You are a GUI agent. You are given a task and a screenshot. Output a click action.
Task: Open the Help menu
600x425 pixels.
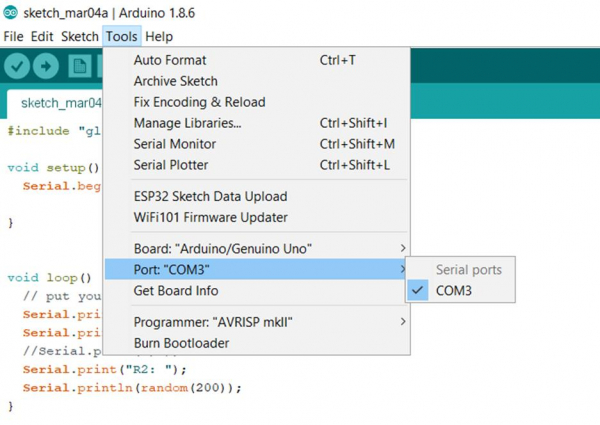click(158, 36)
